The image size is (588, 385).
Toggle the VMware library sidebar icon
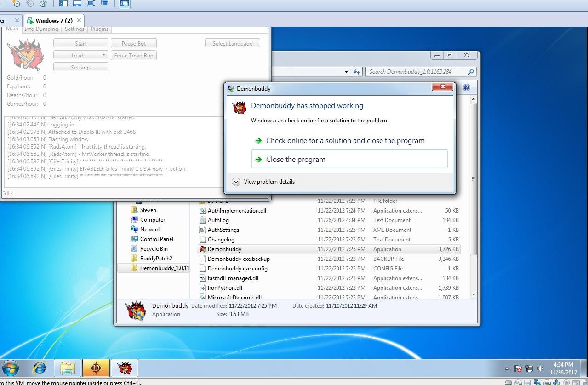click(x=63, y=4)
